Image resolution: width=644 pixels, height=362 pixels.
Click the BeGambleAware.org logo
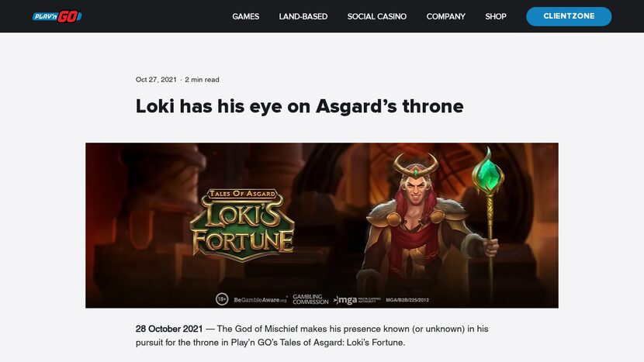259,298
